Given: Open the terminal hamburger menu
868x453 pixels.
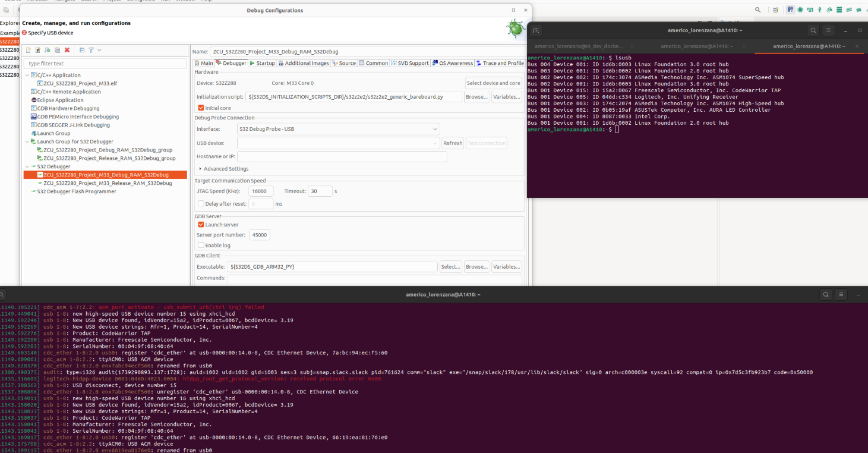Looking at the screenshot, I should coord(829,30).
